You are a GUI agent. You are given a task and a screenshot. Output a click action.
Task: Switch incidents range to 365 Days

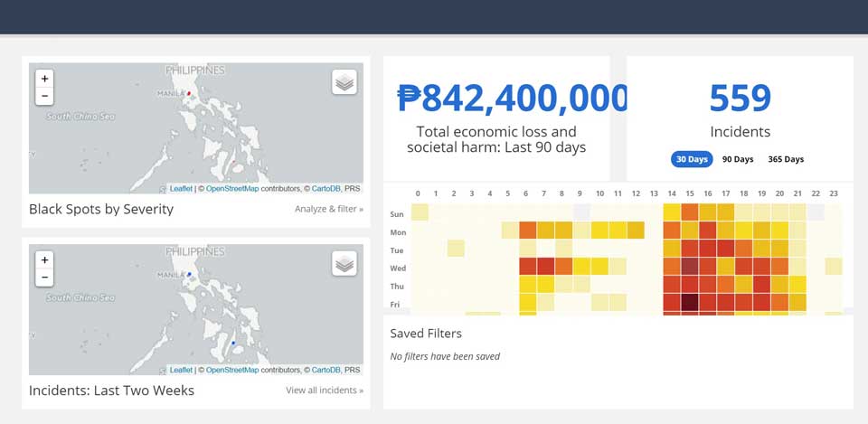coord(785,159)
